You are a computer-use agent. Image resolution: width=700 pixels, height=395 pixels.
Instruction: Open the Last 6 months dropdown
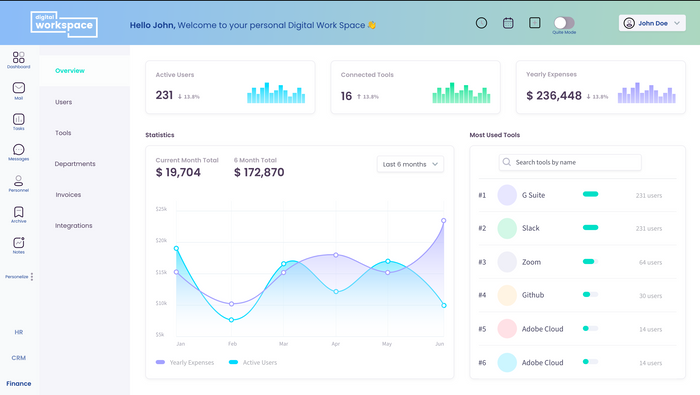tap(410, 164)
